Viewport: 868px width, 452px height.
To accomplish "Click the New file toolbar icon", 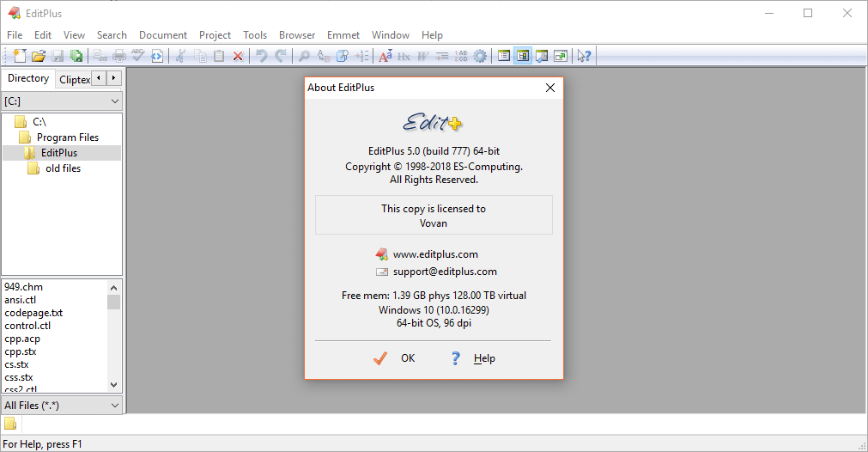I will click(20, 55).
